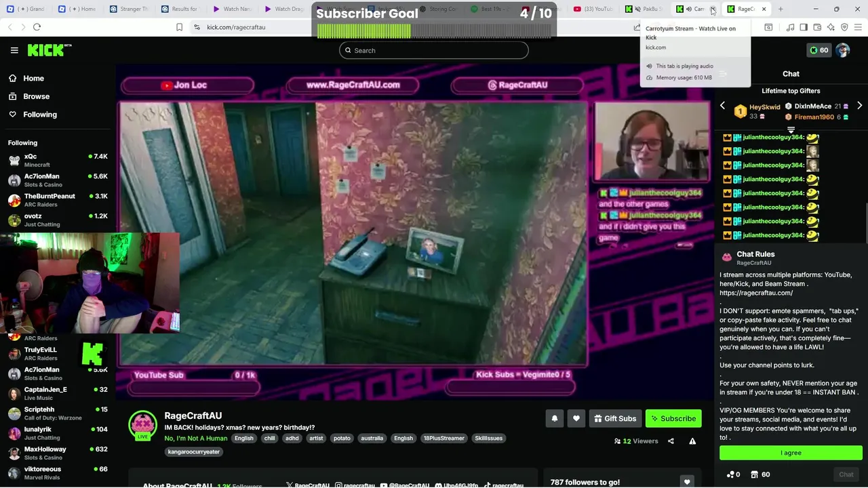Switch to the Pak8u browser tab
The width and height of the screenshot is (868, 488).
point(644,9)
